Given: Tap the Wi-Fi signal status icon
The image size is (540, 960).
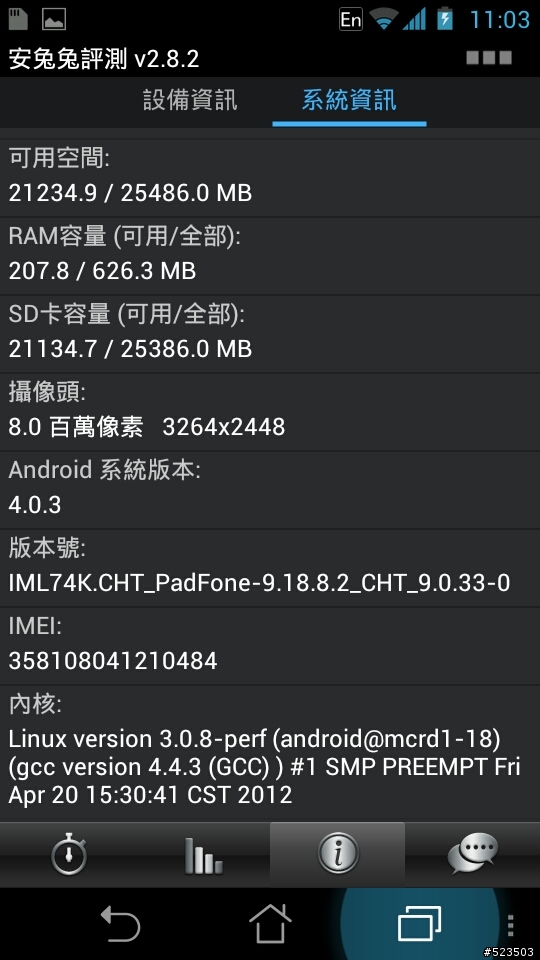Looking at the screenshot, I should (x=384, y=20).
